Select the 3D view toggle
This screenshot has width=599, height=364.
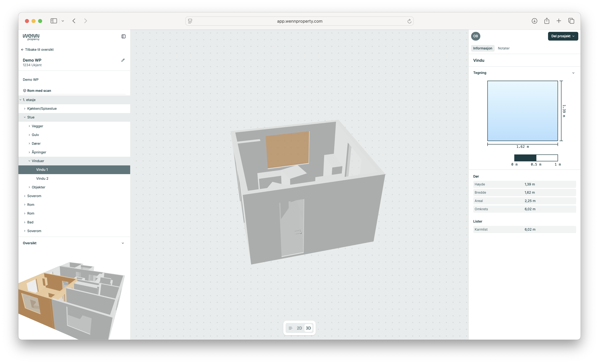click(x=308, y=328)
